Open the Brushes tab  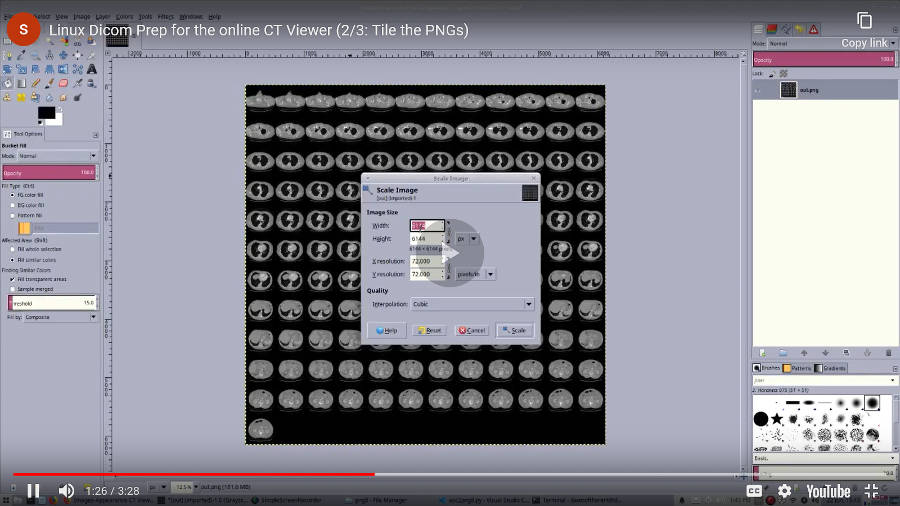coord(766,368)
